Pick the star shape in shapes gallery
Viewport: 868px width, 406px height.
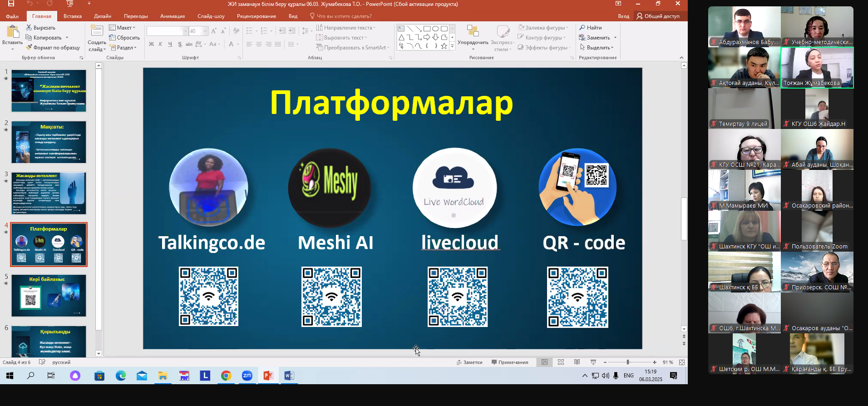(x=444, y=46)
